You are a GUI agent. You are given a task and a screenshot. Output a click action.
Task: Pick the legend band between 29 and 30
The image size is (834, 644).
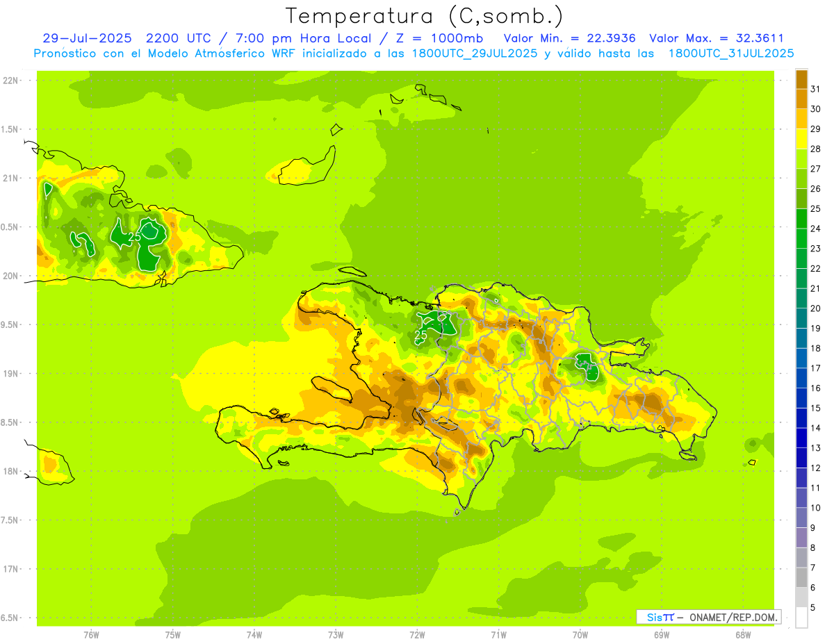[x=801, y=119]
